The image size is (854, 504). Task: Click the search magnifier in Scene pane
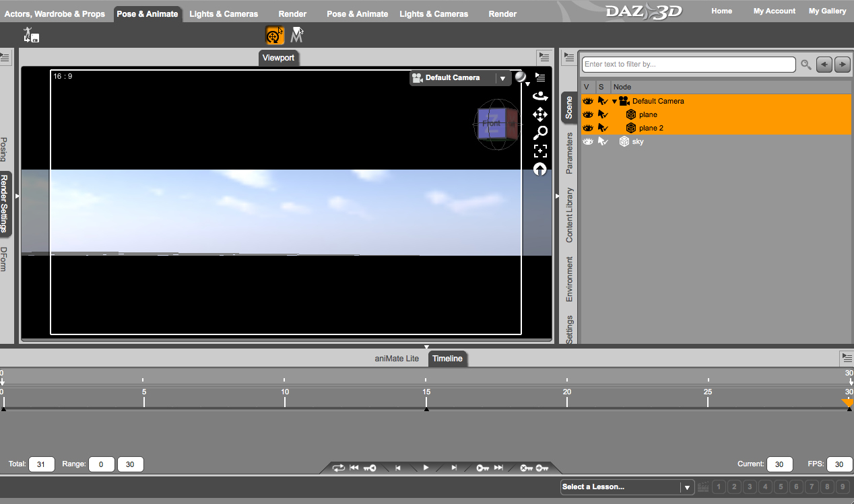pyautogui.click(x=806, y=65)
